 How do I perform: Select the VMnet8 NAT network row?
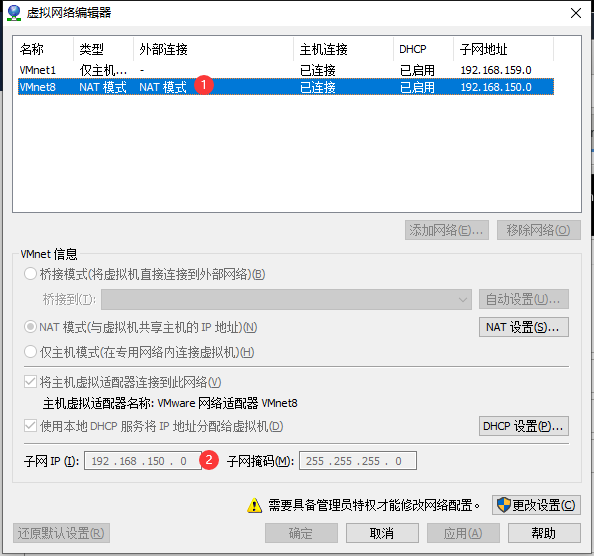[286, 87]
